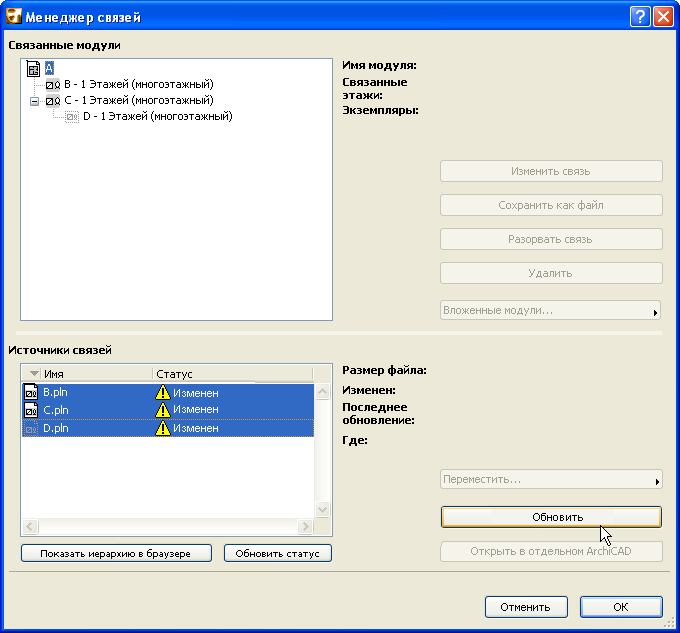Click Открыть в отдельном ArchiCAD button

pyautogui.click(x=551, y=551)
